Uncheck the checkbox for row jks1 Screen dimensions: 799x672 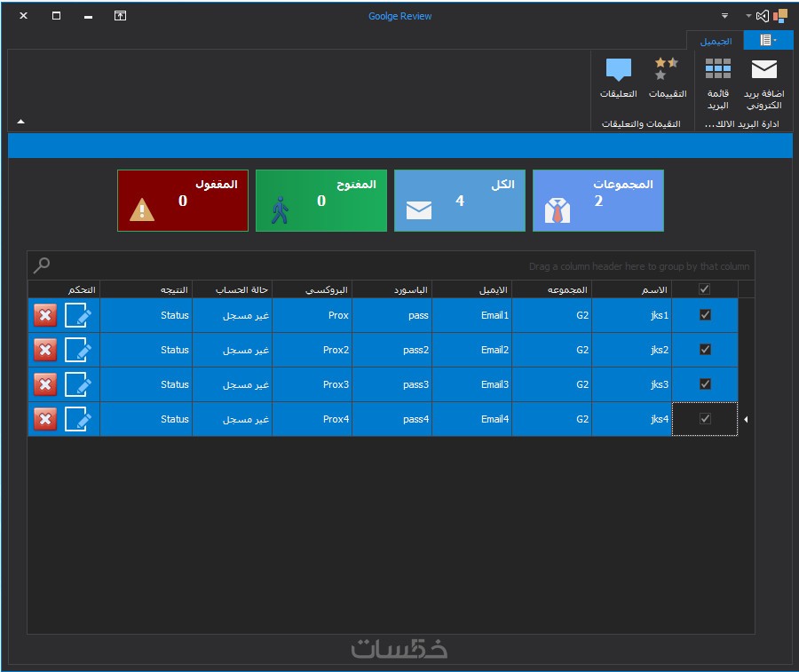point(705,315)
